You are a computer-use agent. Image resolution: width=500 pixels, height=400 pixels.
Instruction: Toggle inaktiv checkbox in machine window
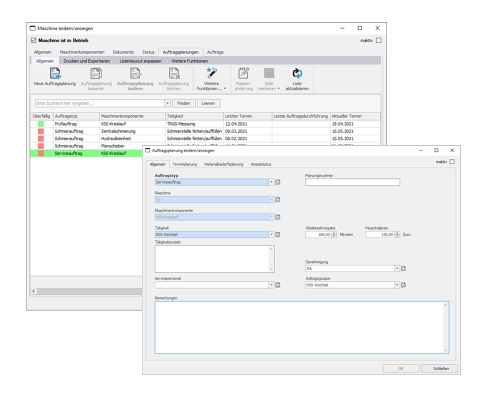pyautogui.click(x=379, y=40)
